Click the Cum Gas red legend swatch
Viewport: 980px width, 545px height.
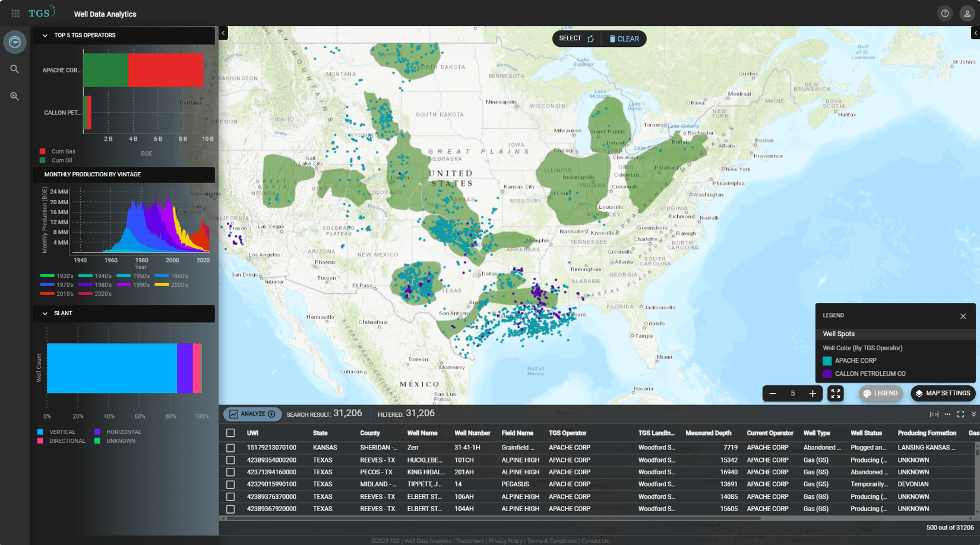[42, 151]
